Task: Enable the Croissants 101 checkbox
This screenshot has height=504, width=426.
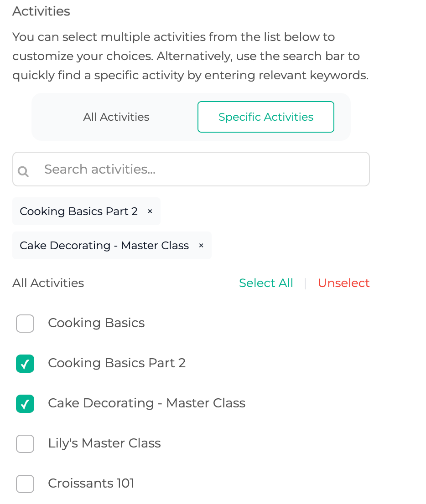Action: [25, 484]
